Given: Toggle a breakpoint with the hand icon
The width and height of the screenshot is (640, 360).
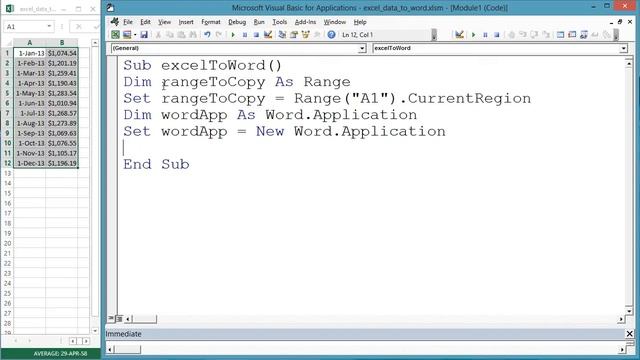Looking at the screenshot, I should pos(511,35).
